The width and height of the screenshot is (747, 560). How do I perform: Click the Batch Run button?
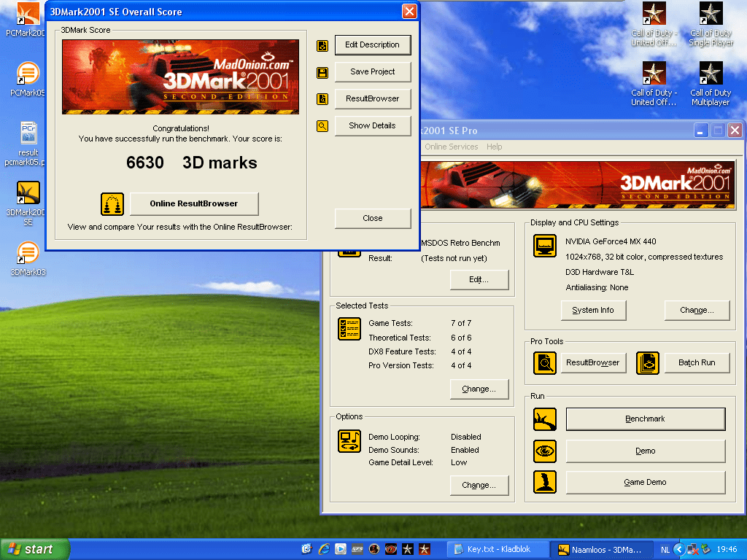click(x=697, y=363)
